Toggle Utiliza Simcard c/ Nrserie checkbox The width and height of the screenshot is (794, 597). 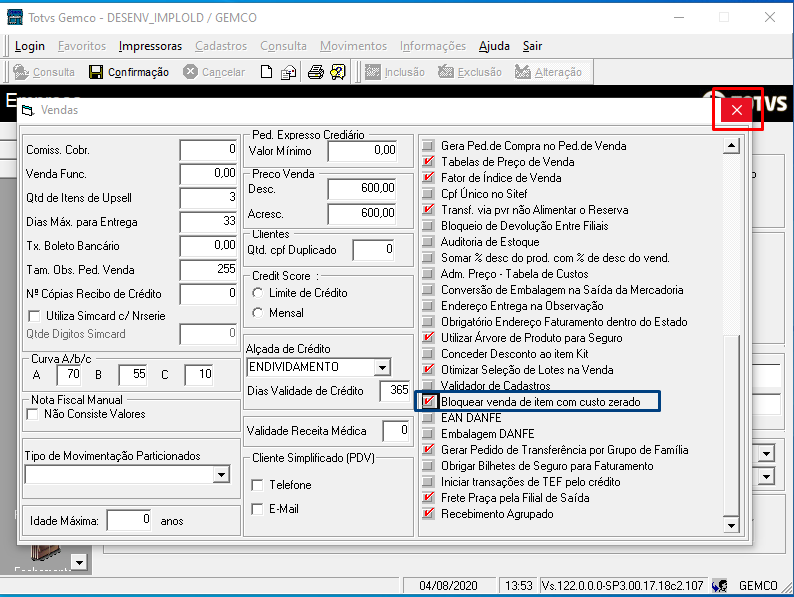34,316
